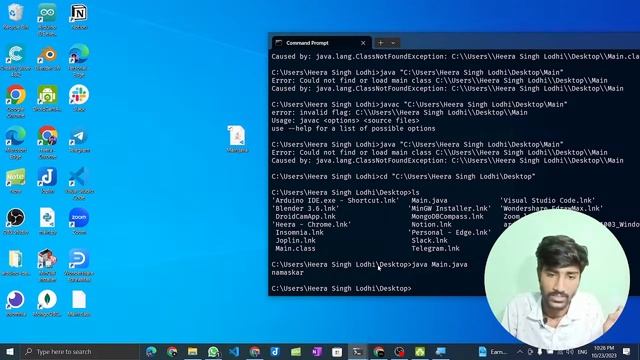The image size is (640, 360).
Task: Select the Joplin desktop shortcut
Action: 47,181
